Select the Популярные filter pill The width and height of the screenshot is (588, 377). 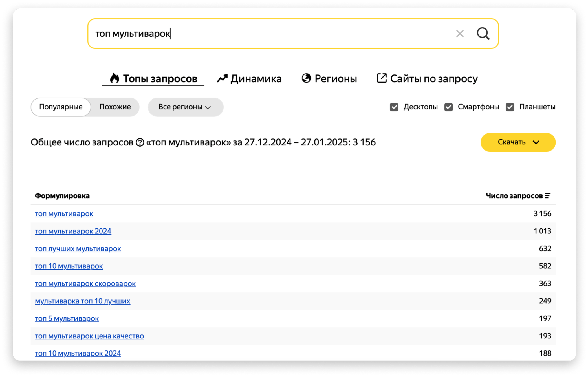click(x=61, y=107)
